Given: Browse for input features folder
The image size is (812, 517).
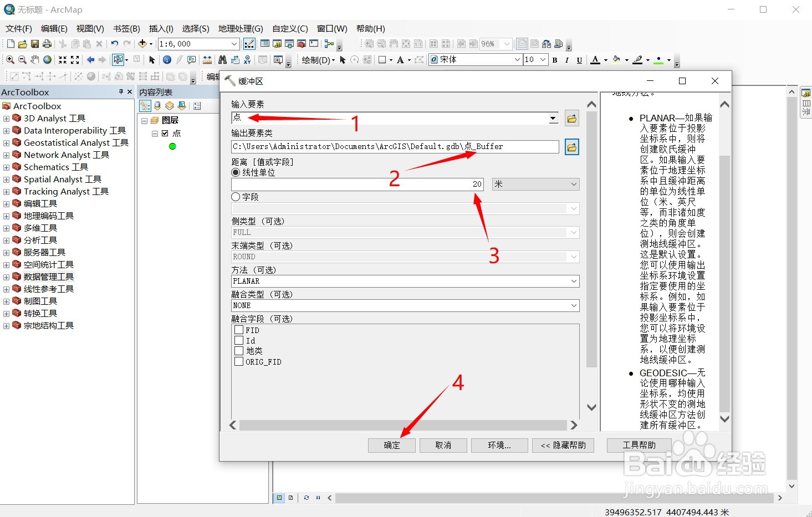Looking at the screenshot, I should pyautogui.click(x=571, y=118).
